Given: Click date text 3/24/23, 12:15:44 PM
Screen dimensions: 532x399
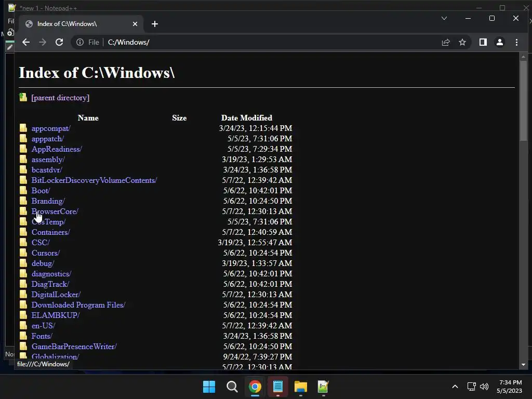Looking at the screenshot, I should click(256, 128).
